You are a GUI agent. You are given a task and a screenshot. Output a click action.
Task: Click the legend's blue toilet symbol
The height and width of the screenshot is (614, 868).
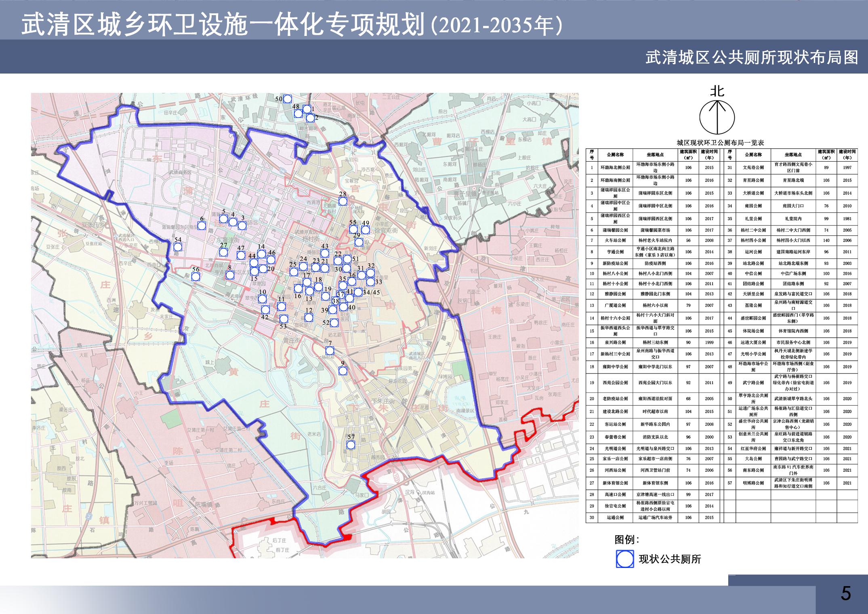[624, 559]
